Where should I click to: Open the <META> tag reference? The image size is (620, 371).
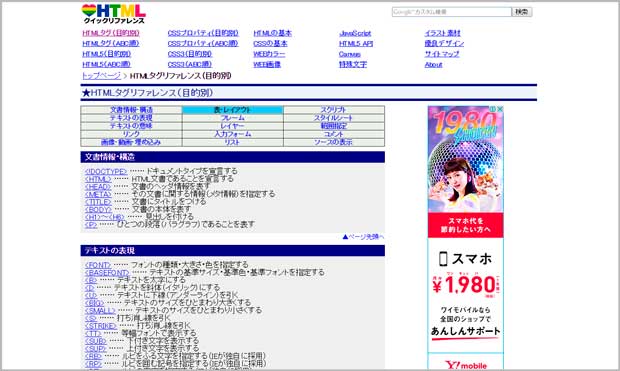(x=98, y=194)
